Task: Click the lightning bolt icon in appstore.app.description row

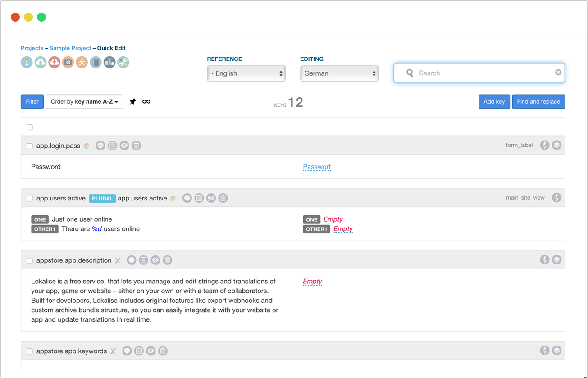Action: point(545,260)
